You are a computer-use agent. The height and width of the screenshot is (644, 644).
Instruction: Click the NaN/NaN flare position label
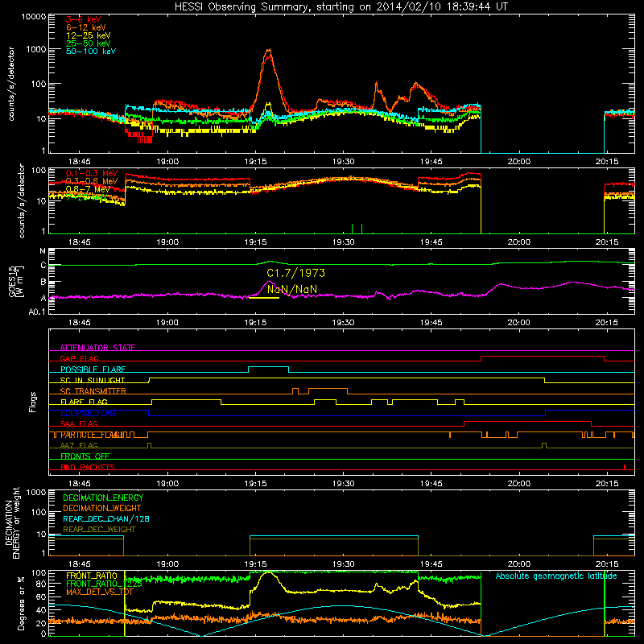pos(292,290)
